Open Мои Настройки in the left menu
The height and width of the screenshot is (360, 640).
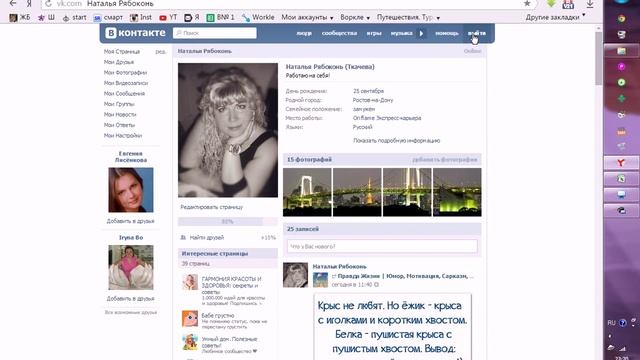[123, 136]
